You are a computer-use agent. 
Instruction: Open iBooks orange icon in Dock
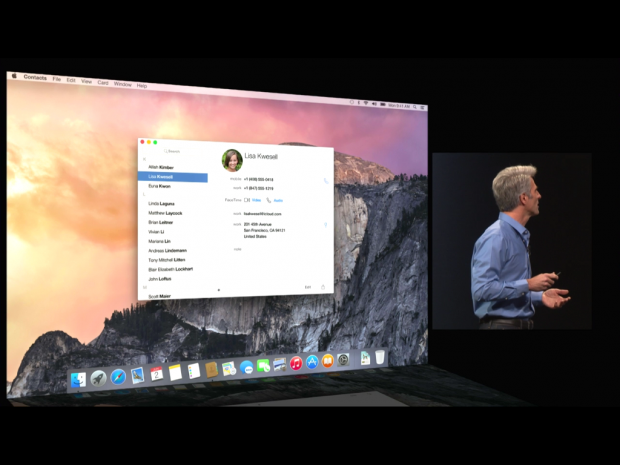[x=327, y=361]
